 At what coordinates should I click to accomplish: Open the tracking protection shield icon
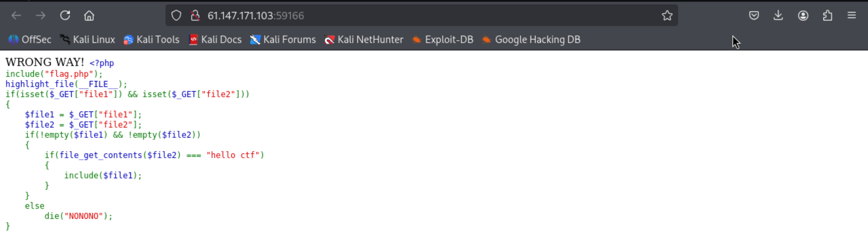pyautogui.click(x=176, y=16)
